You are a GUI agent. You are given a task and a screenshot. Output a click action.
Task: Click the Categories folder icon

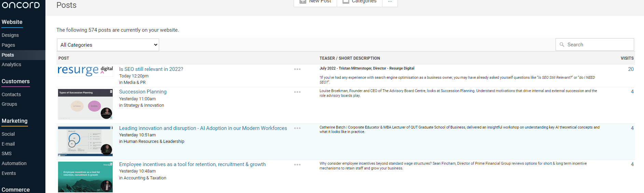(x=346, y=2)
